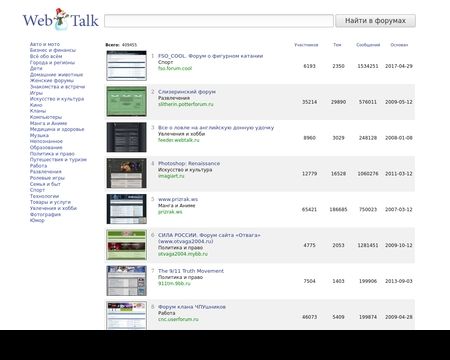Open the 9/11 Truth Movement thumbnail
Screen dimensions: 450x360
coord(126,281)
